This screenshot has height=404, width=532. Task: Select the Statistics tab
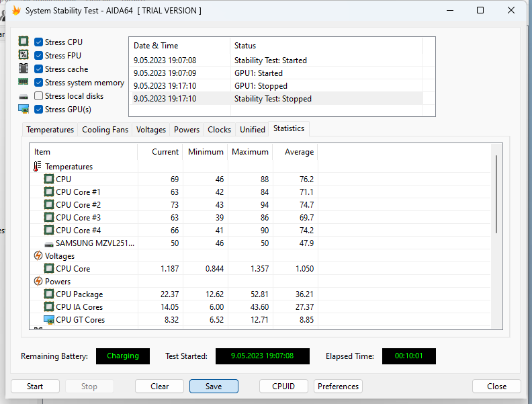[x=289, y=128]
